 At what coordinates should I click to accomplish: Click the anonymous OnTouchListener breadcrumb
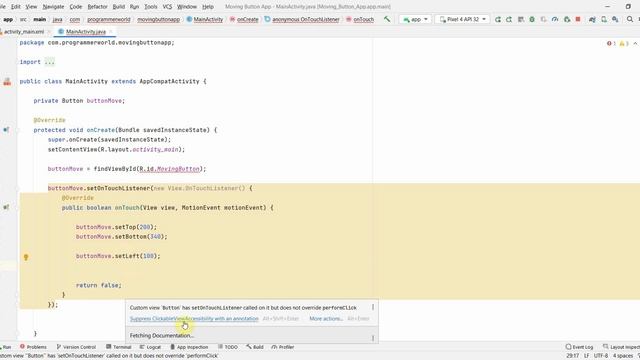302,19
